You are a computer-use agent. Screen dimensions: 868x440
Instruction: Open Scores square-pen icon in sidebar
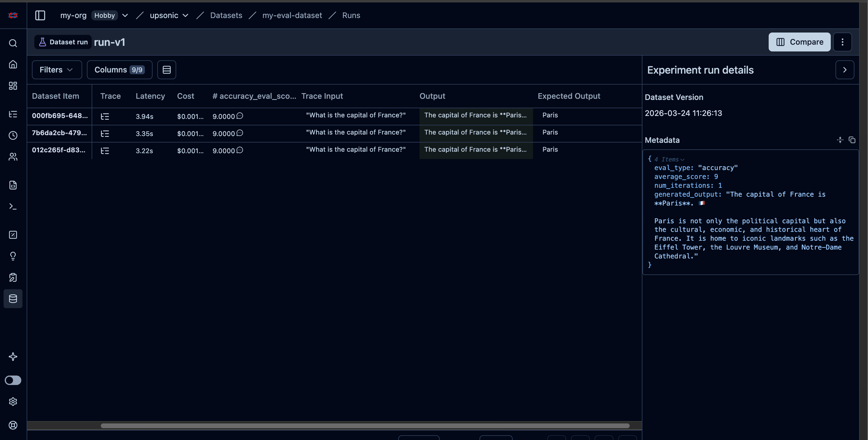13,234
